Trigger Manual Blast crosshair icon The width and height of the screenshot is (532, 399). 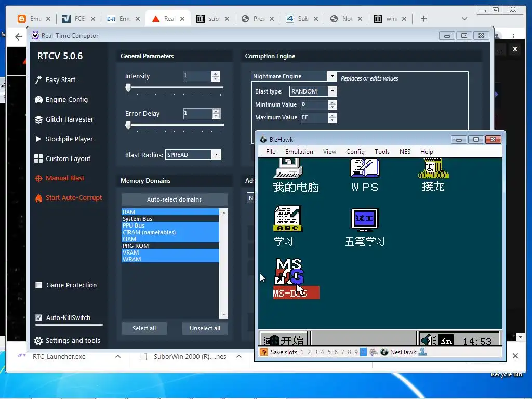point(38,178)
